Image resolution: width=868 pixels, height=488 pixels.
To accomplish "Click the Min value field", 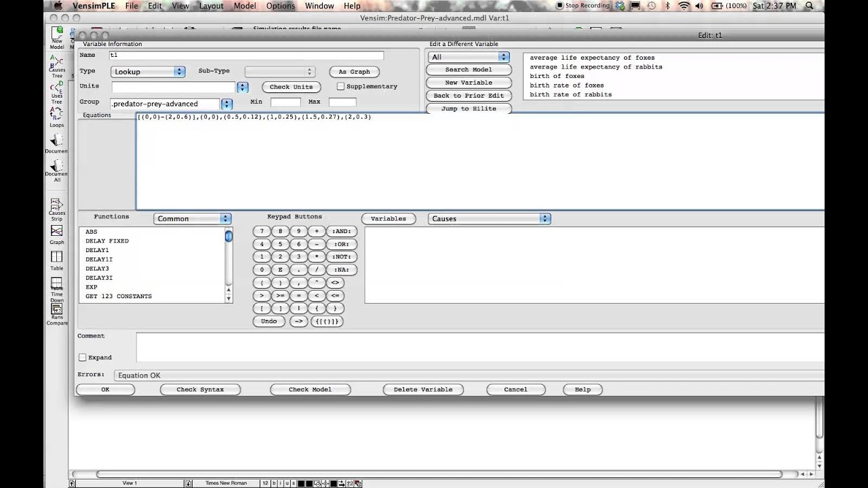I will (x=285, y=102).
